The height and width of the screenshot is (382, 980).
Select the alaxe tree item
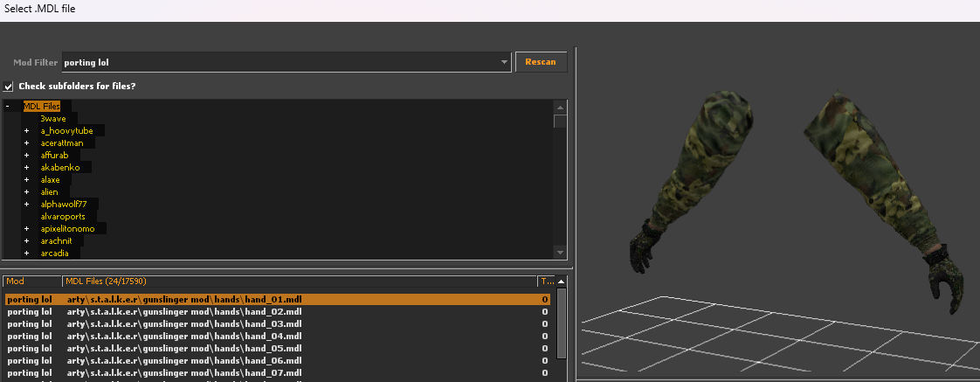[x=50, y=180]
